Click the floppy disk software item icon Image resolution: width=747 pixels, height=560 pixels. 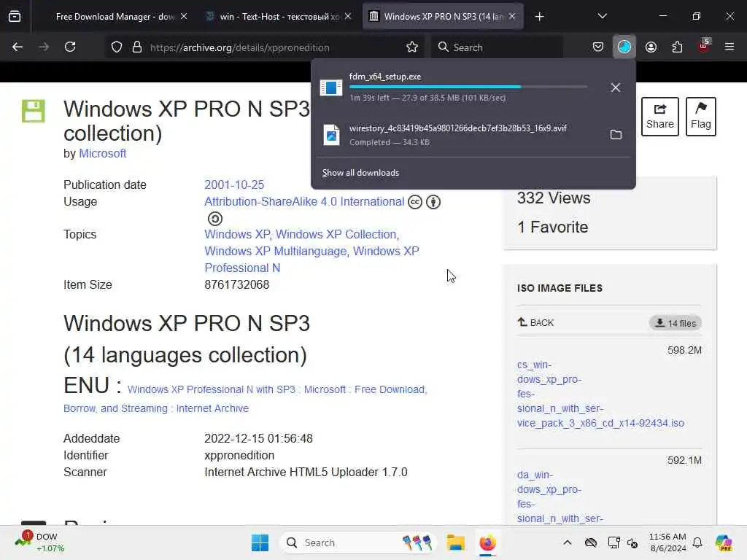pos(34,111)
